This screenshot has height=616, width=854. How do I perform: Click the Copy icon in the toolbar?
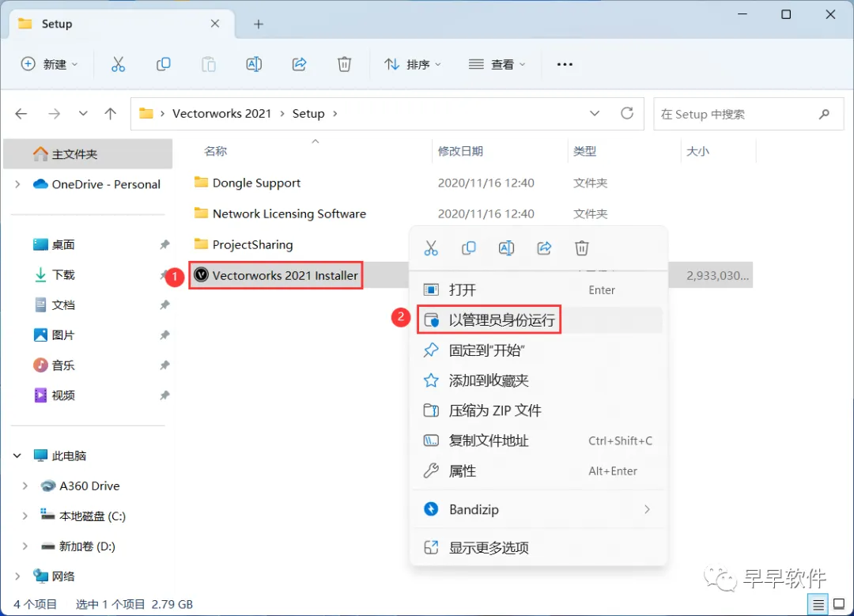(164, 64)
